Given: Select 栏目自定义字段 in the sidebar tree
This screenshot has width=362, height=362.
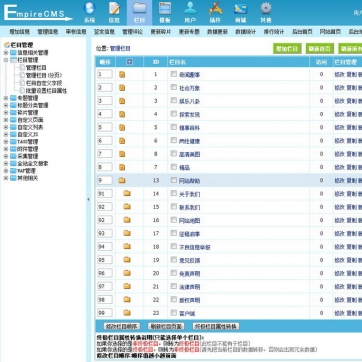Looking at the screenshot, I should pyautogui.click(x=44, y=83).
